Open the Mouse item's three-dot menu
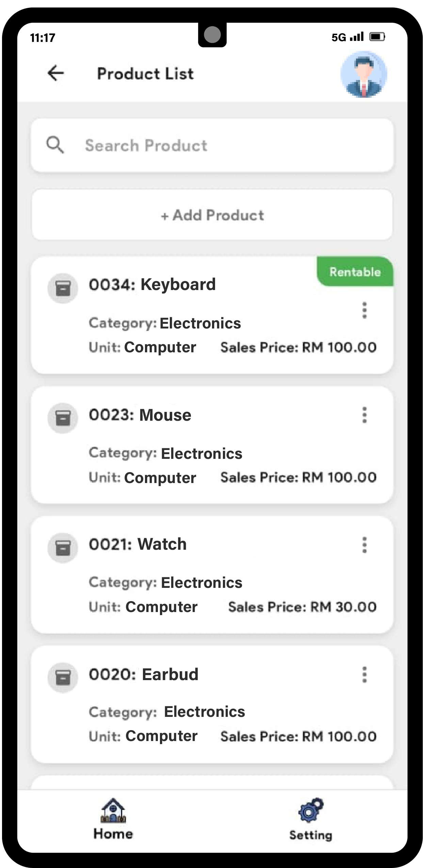This screenshot has width=423, height=868. [364, 415]
